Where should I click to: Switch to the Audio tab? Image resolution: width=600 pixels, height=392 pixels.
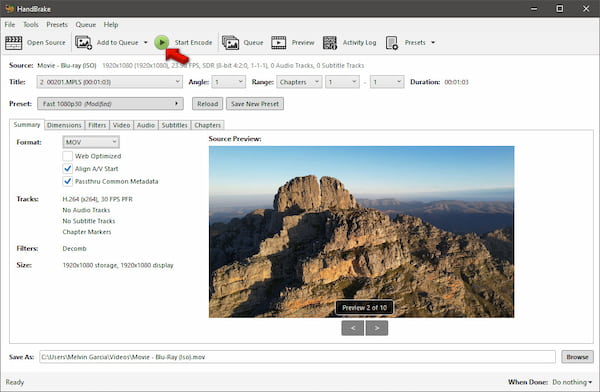[146, 125]
